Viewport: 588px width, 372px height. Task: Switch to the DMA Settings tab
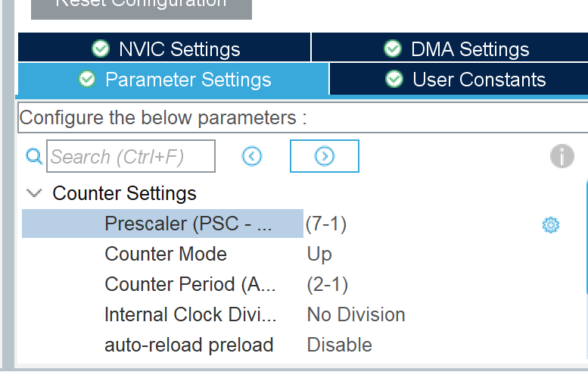(450, 47)
